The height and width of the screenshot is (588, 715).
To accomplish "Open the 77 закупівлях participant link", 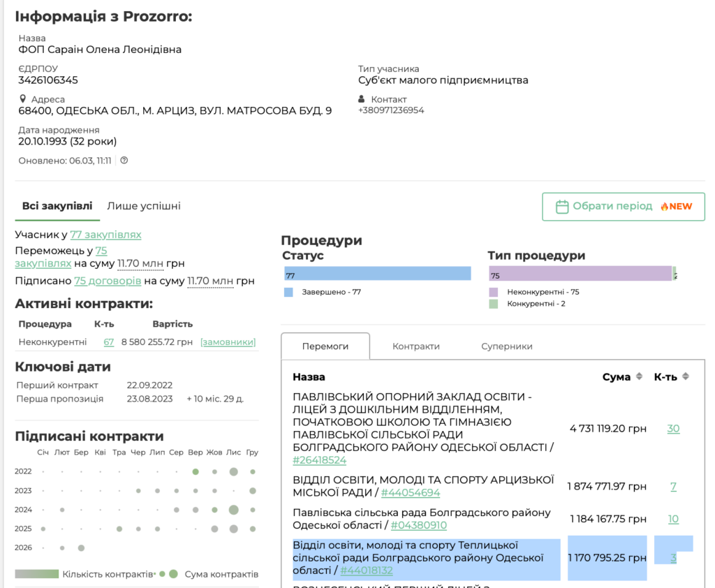I will 105,235.
